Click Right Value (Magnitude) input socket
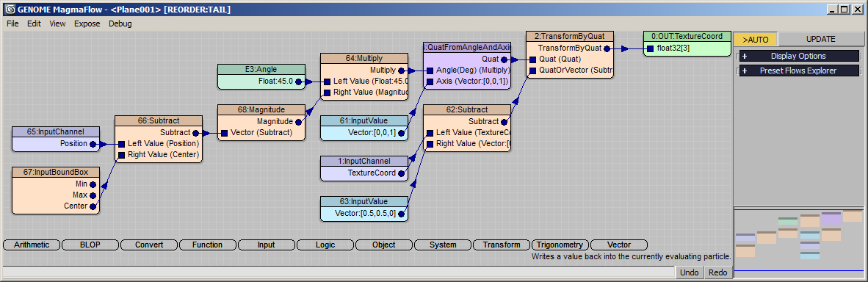868x282 pixels. pos(328,93)
